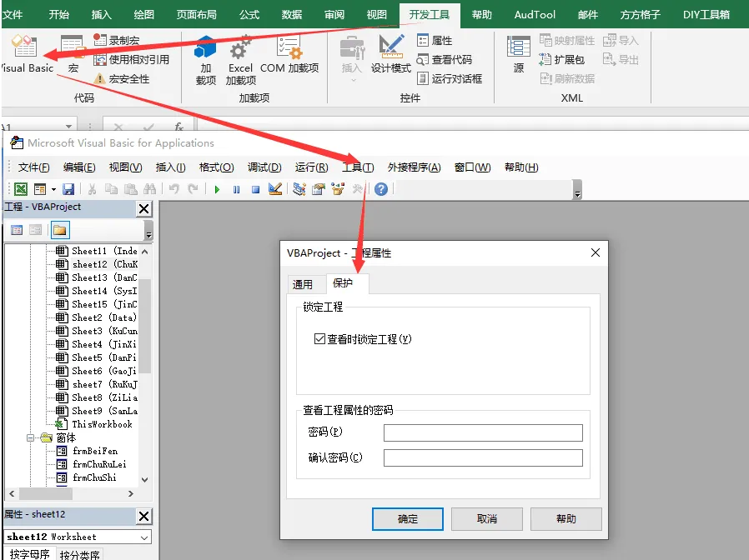Viewport: 749px width, 560px height.
Task: Click the Toggle Folders icon in project panel
Action: coord(60,230)
